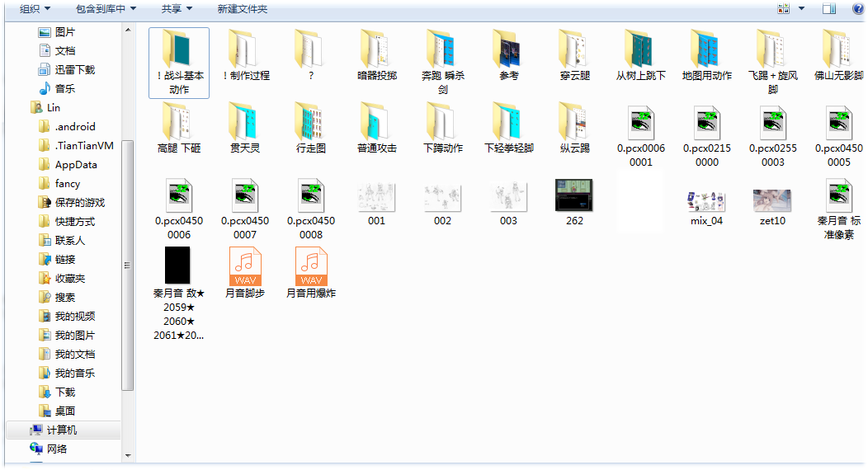Select 快捷方式 folder in tree

(67, 222)
